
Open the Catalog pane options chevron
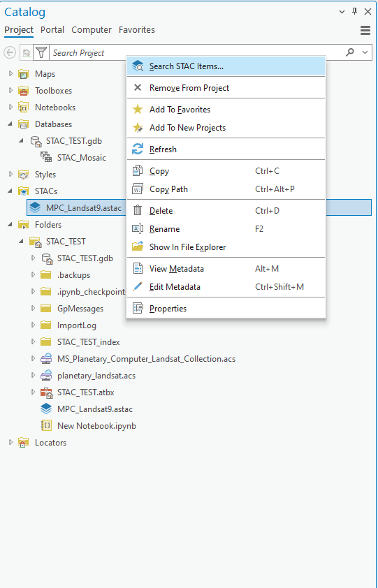pyautogui.click(x=342, y=12)
